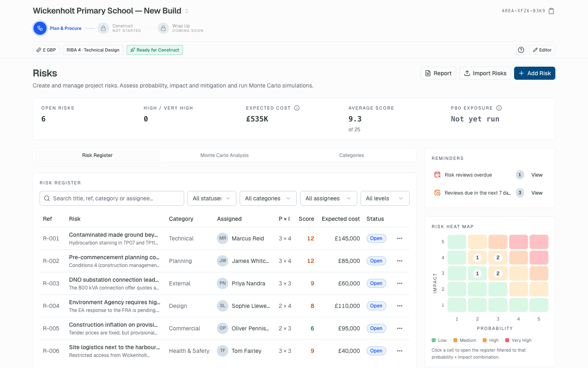The width and height of the screenshot is (588, 368).
Task: Click the Plan & Procure stage icon
Action: 40,28
